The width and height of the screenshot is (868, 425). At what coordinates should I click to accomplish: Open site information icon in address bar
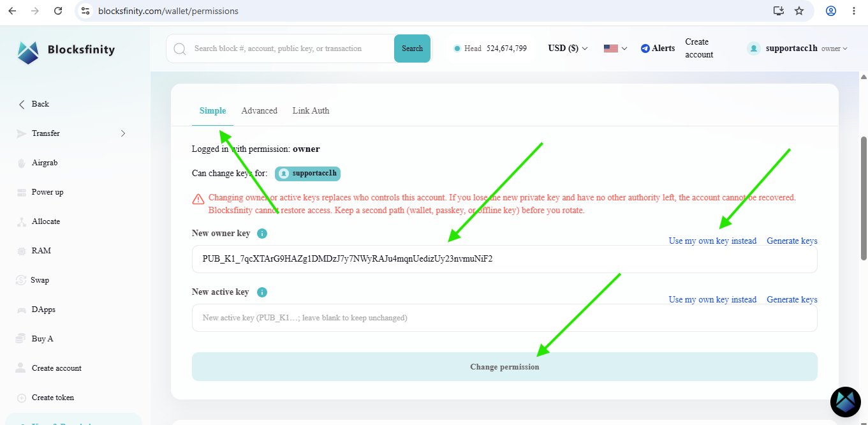(x=86, y=11)
